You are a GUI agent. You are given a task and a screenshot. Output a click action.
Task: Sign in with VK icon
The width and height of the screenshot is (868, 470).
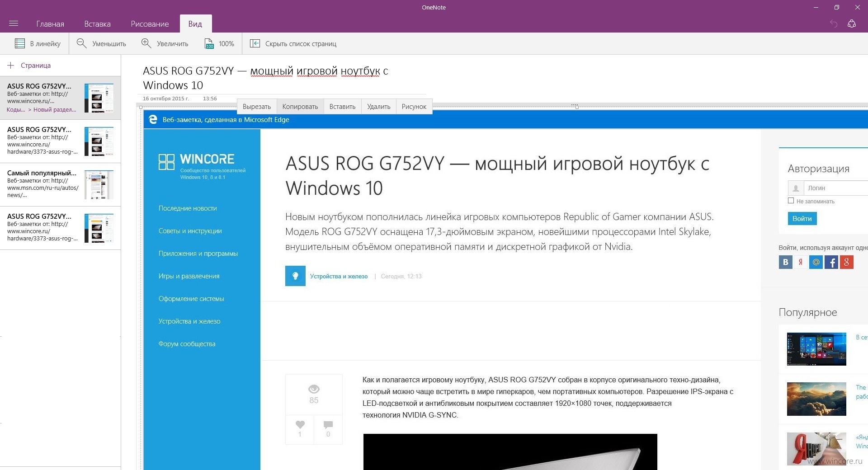(x=786, y=262)
